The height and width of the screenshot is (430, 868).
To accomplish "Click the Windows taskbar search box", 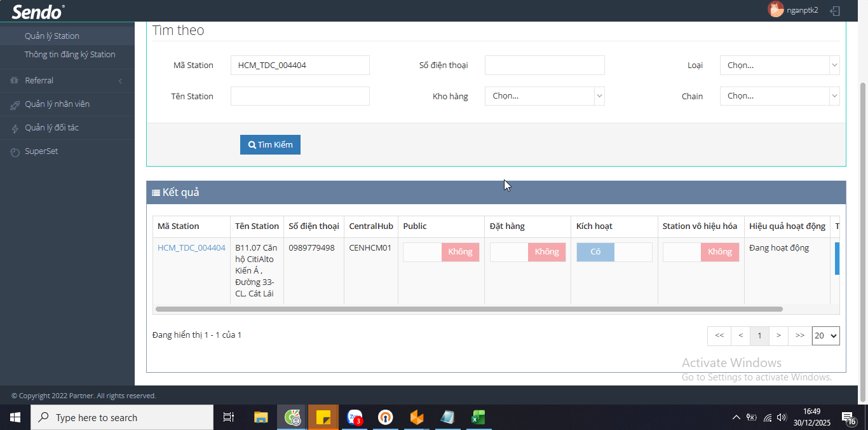I will pos(122,417).
